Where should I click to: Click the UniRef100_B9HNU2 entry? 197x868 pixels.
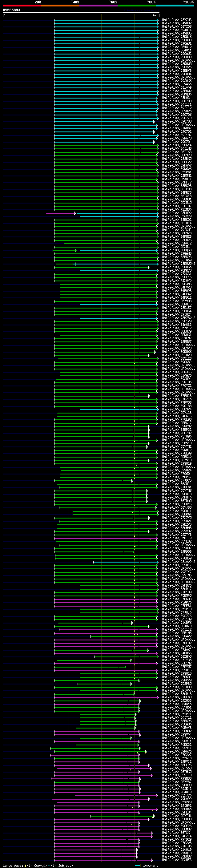click(x=177, y=731)
